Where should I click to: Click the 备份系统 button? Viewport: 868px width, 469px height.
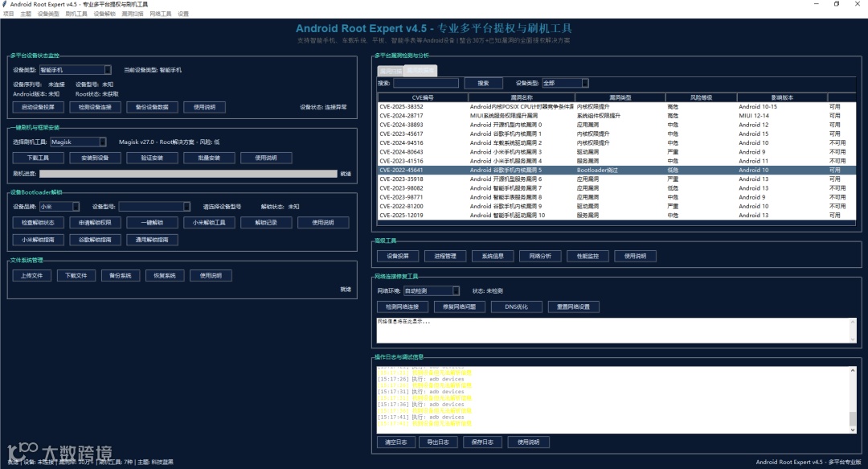click(x=121, y=275)
